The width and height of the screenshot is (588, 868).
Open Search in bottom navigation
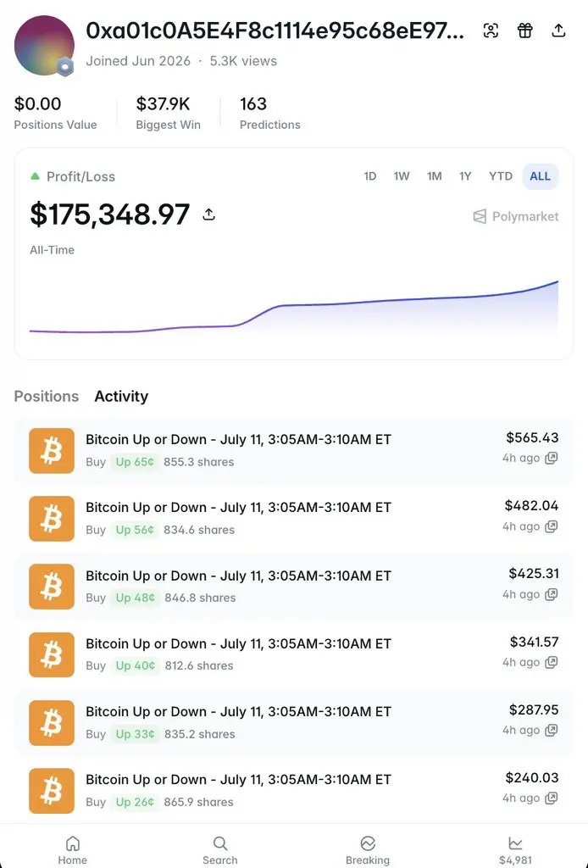click(x=219, y=850)
